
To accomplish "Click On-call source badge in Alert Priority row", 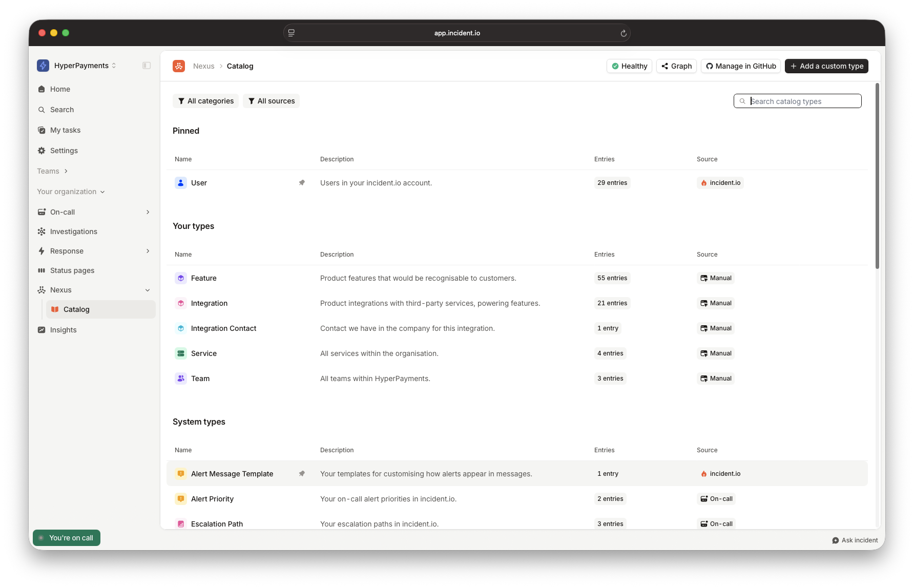I will click(716, 499).
